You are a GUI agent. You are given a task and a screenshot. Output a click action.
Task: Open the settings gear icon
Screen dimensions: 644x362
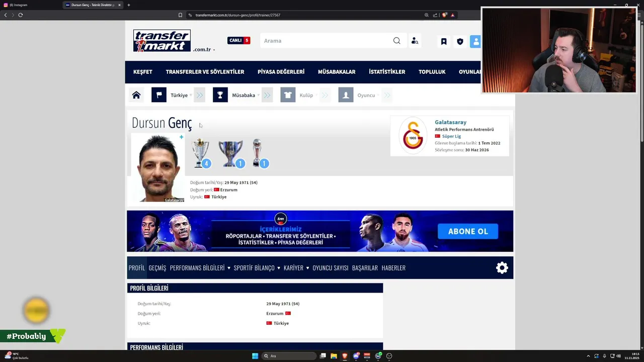click(x=502, y=268)
